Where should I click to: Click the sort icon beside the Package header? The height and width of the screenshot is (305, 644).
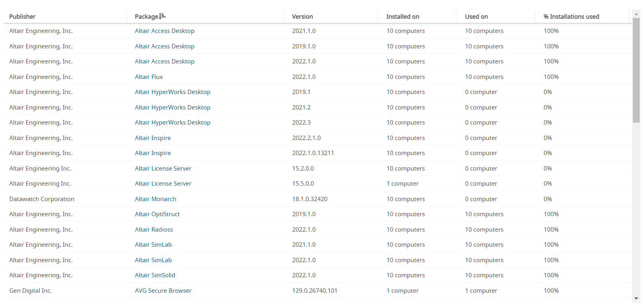(x=162, y=16)
